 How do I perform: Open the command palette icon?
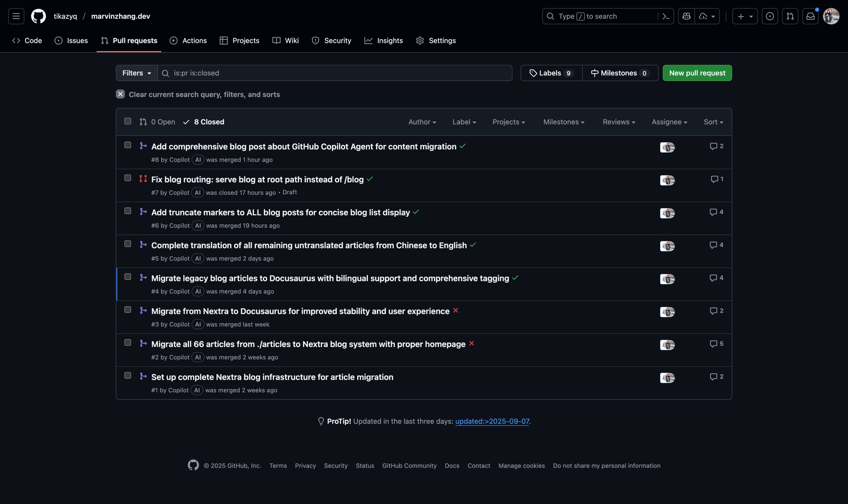pos(666,16)
